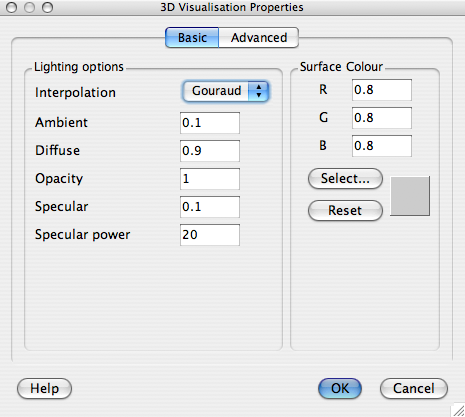Click the B colour value field

pos(382,146)
